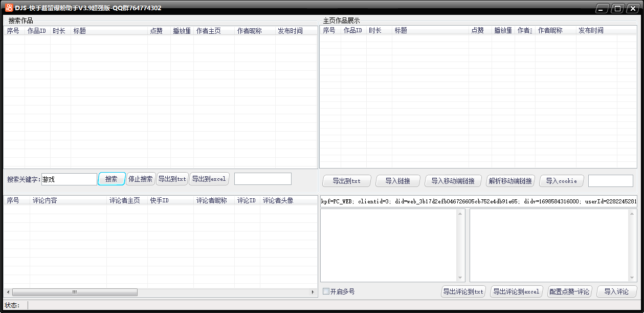Screen dimensions: 644x313
Task: Click 导出到txt under the search results list
Action: [172, 179]
